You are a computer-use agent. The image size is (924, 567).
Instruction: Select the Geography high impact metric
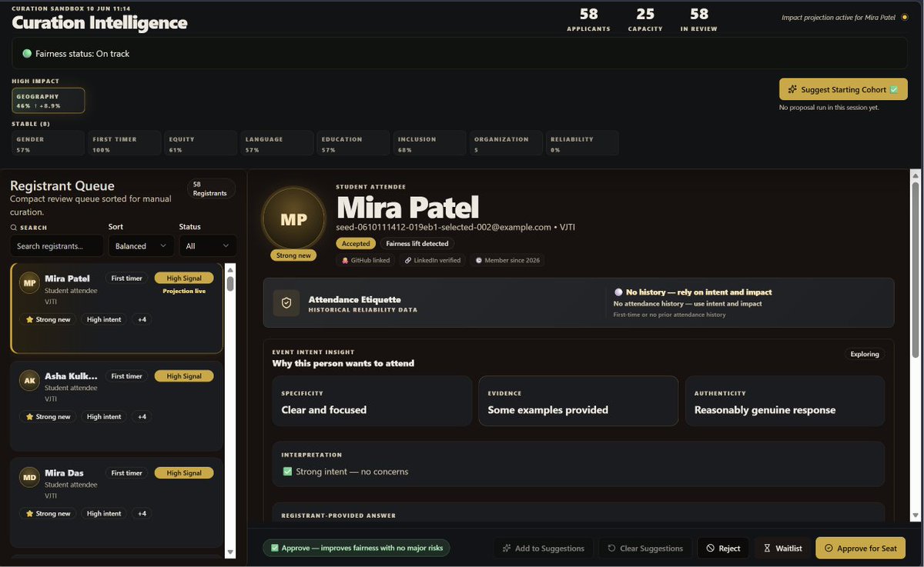[x=49, y=101]
